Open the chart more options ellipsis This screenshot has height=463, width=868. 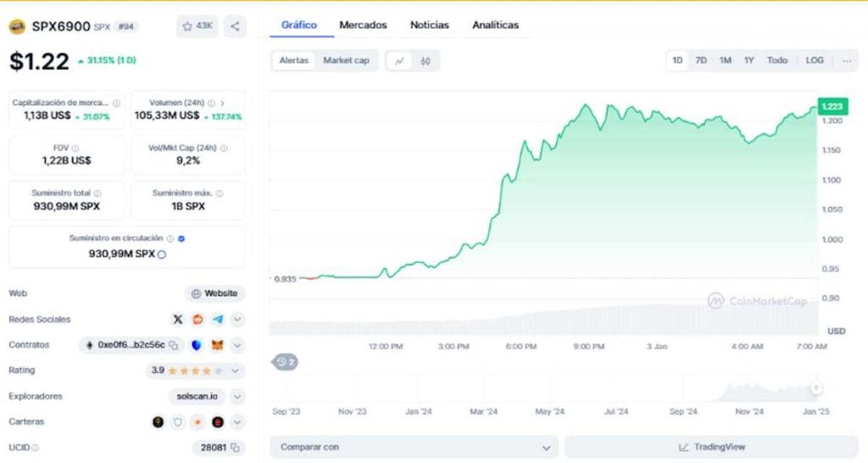pyautogui.click(x=847, y=61)
